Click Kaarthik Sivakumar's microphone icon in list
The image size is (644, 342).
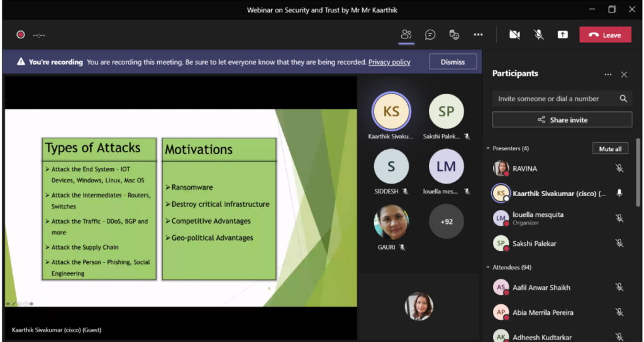point(619,194)
